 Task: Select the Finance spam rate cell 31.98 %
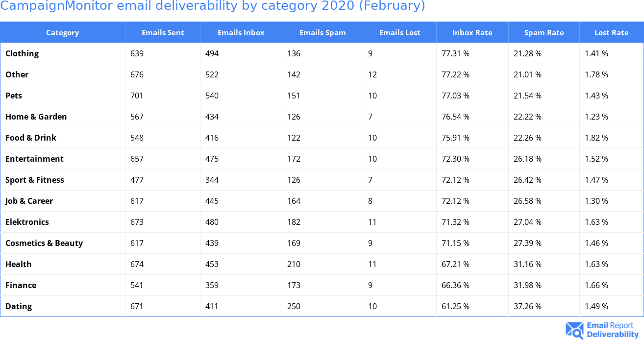tap(527, 285)
